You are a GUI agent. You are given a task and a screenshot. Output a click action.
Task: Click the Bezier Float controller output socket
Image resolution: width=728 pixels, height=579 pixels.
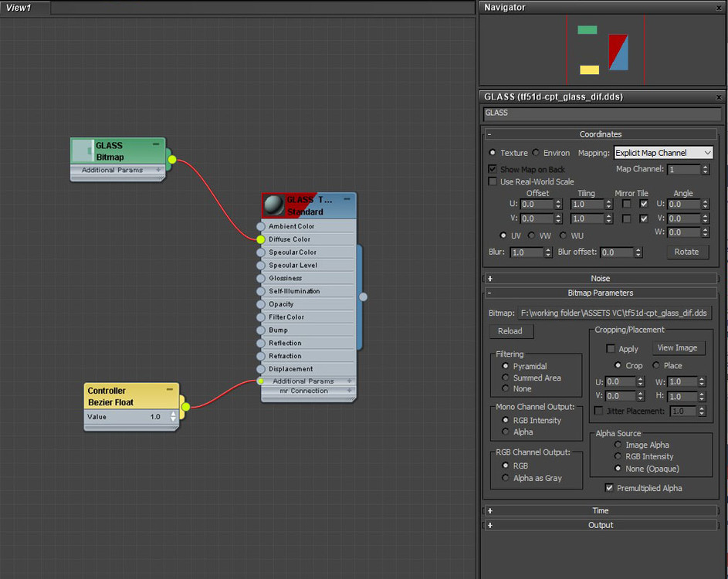185,406
